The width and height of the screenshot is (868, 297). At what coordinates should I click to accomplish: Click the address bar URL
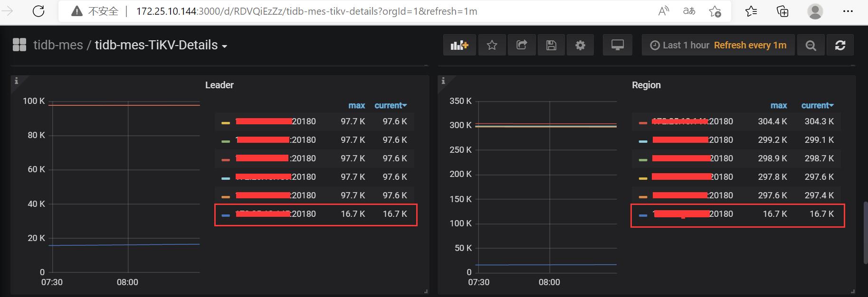[x=306, y=11]
